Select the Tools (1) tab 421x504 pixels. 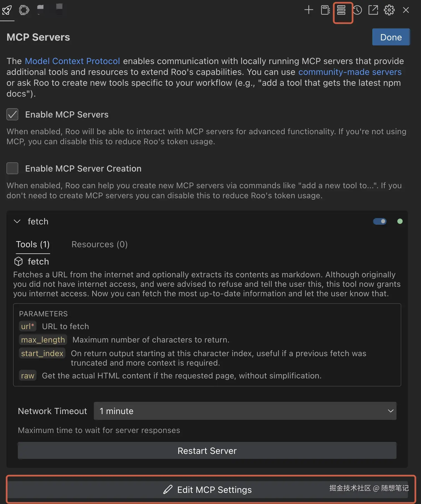point(33,244)
